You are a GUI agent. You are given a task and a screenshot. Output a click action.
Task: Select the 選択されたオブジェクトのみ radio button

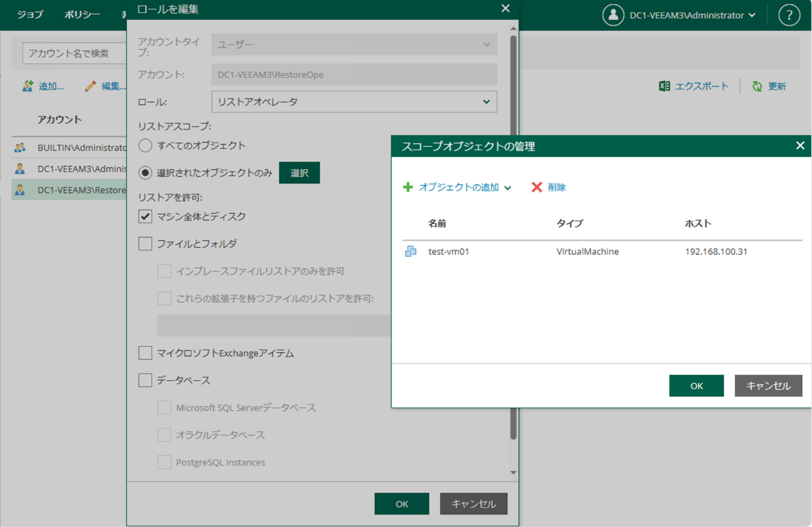pyautogui.click(x=146, y=173)
